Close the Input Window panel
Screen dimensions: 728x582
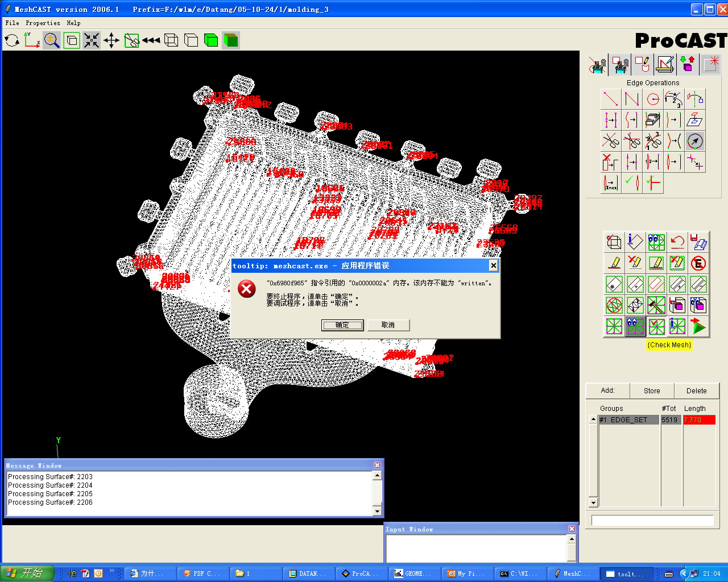[x=572, y=529]
